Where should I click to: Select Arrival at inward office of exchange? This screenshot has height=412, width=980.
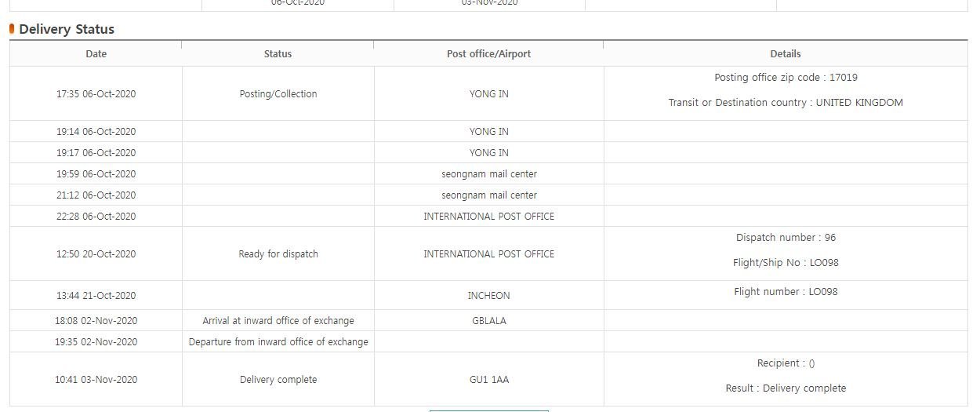(278, 321)
